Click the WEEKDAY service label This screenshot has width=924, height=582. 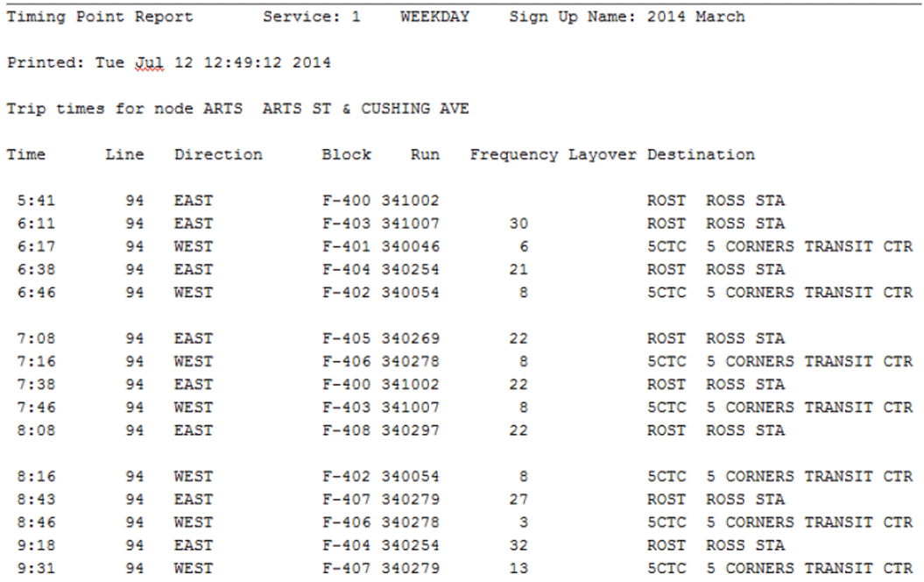[x=437, y=15]
